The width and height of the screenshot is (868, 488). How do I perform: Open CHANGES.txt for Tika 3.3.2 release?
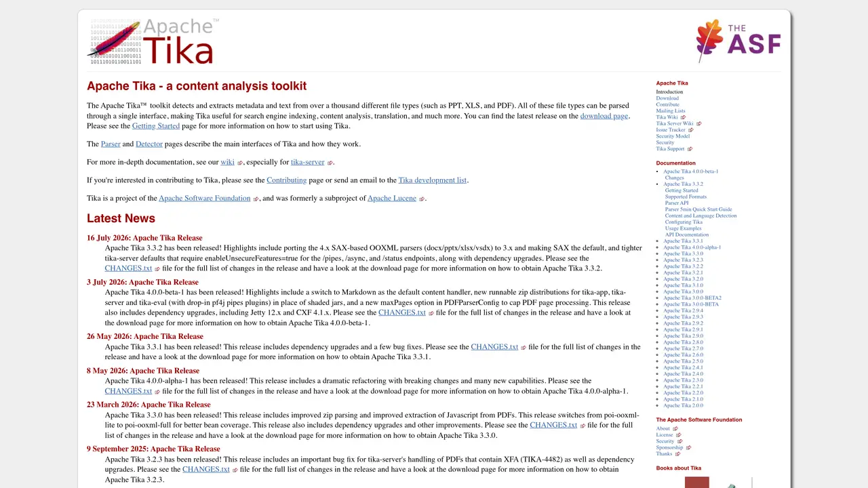(x=128, y=268)
